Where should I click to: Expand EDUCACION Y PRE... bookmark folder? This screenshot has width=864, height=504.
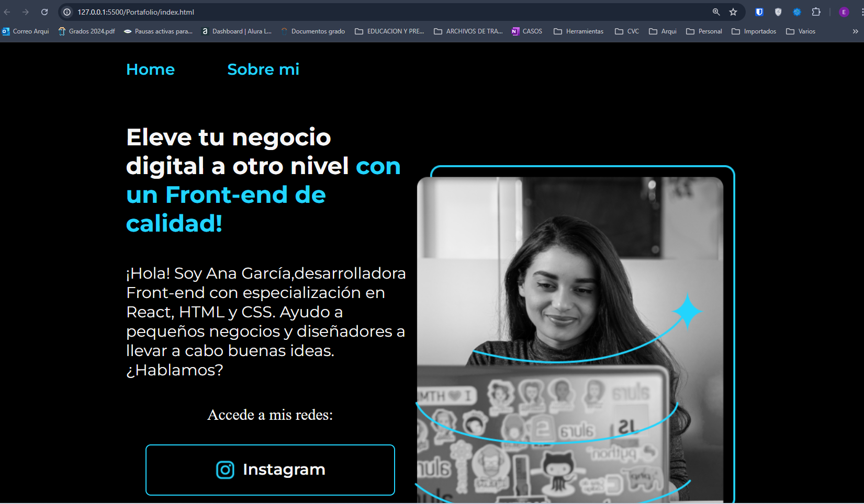pos(390,31)
